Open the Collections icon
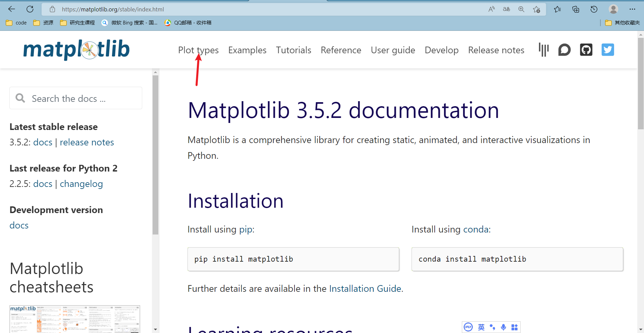The height and width of the screenshot is (333, 644). click(x=576, y=9)
